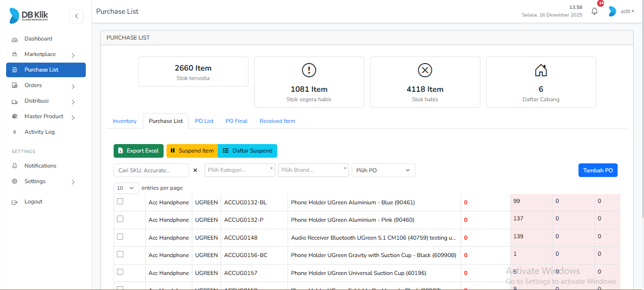Open the entries per page selector

pyautogui.click(x=125, y=187)
